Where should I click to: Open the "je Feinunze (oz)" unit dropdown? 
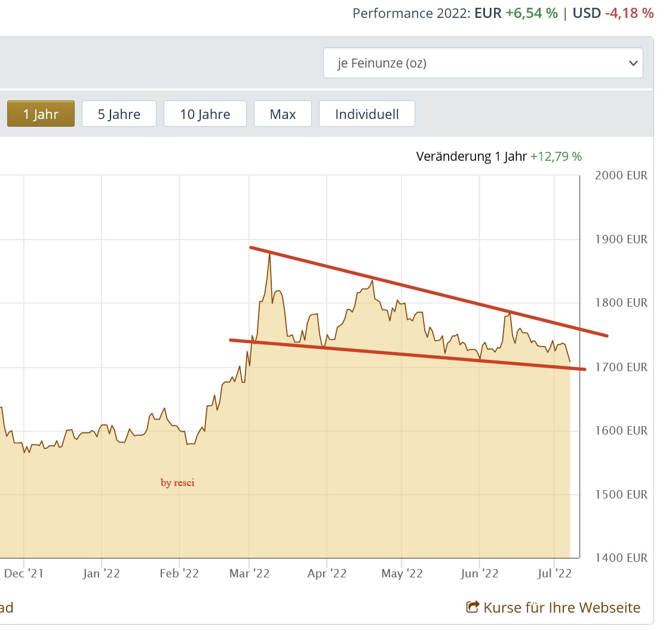pos(483,63)
